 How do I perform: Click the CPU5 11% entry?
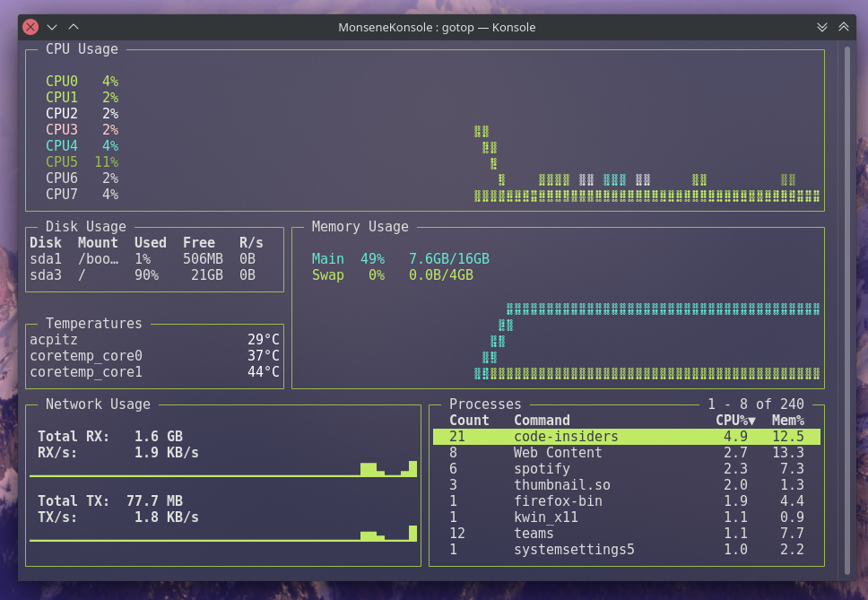(82, 161)
